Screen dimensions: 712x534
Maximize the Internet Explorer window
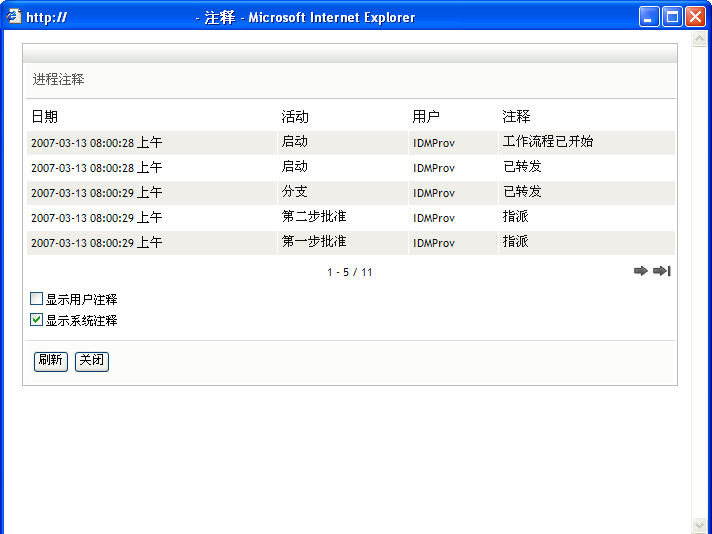pos(672,17)
